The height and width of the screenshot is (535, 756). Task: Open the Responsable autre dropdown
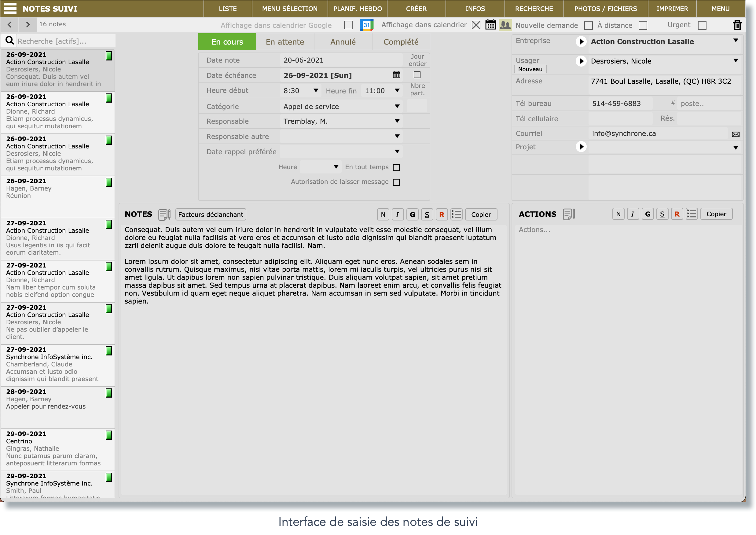(397, 136)
